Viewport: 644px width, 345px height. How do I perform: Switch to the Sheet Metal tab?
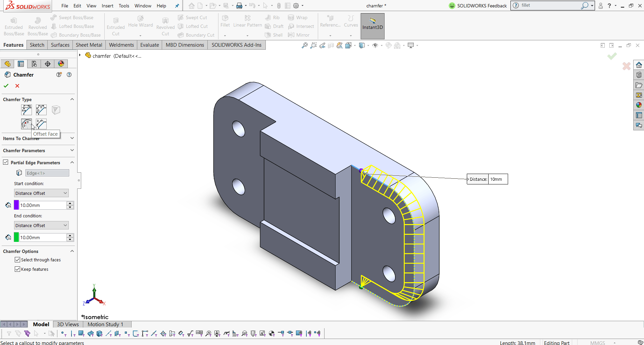point(89,45)
